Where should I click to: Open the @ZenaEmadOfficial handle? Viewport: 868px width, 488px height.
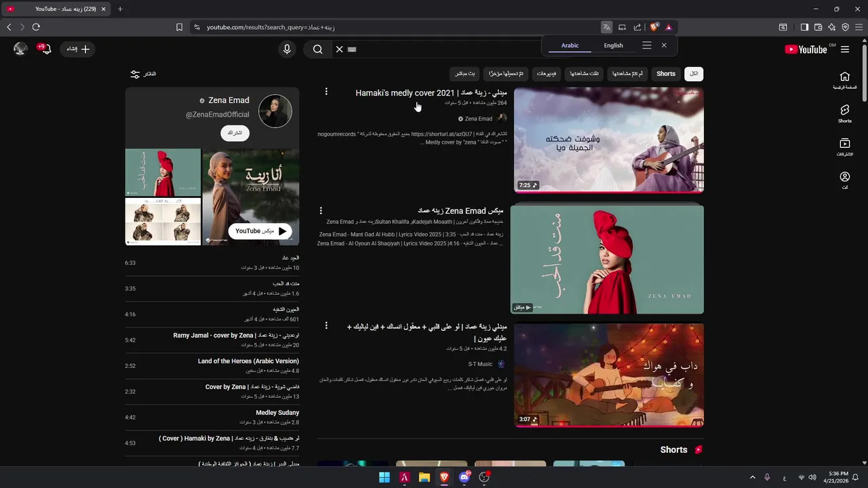pyautogui.click(x=218, y=115)
